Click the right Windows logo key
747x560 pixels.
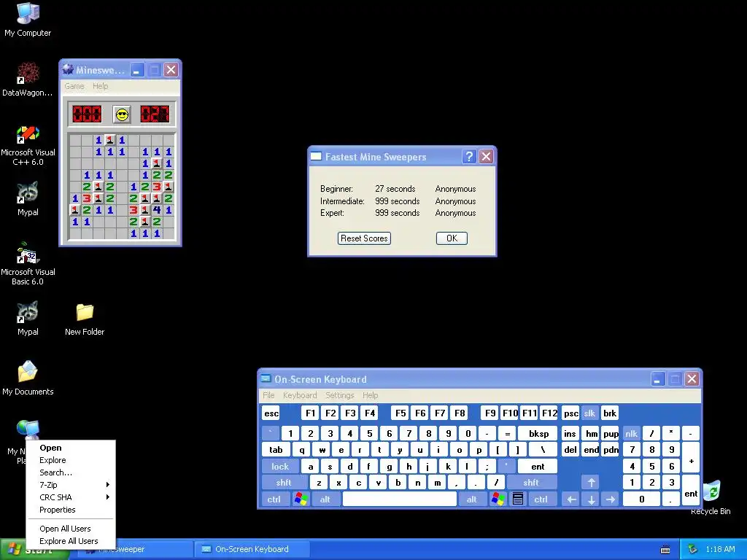point(498,499)
